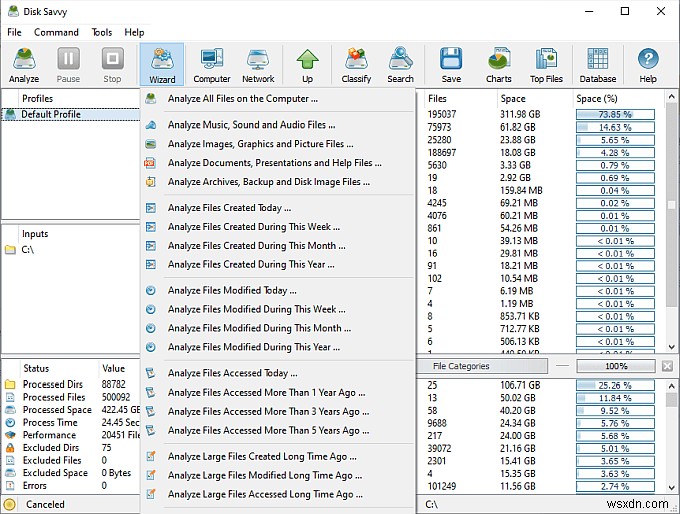Screen dimensions: 680x514
Task: Open the Top Files toolbar icon
Action: point(546,65)
